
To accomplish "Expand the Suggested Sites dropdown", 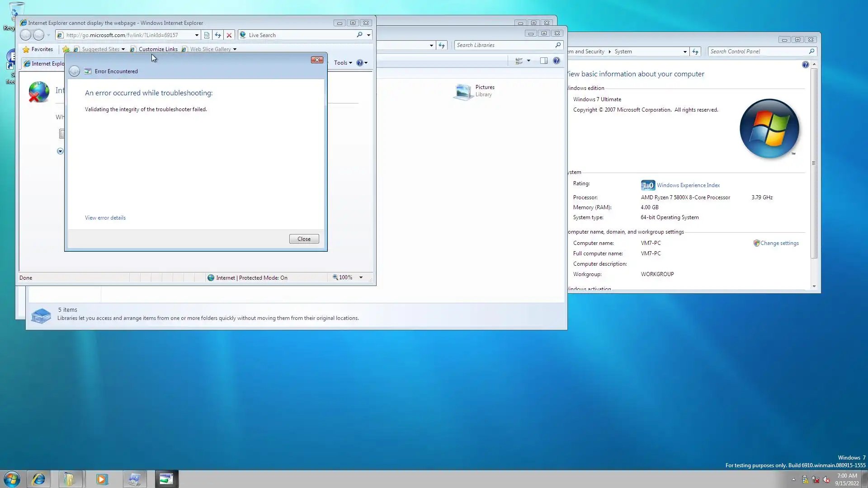I will [123, 49].
